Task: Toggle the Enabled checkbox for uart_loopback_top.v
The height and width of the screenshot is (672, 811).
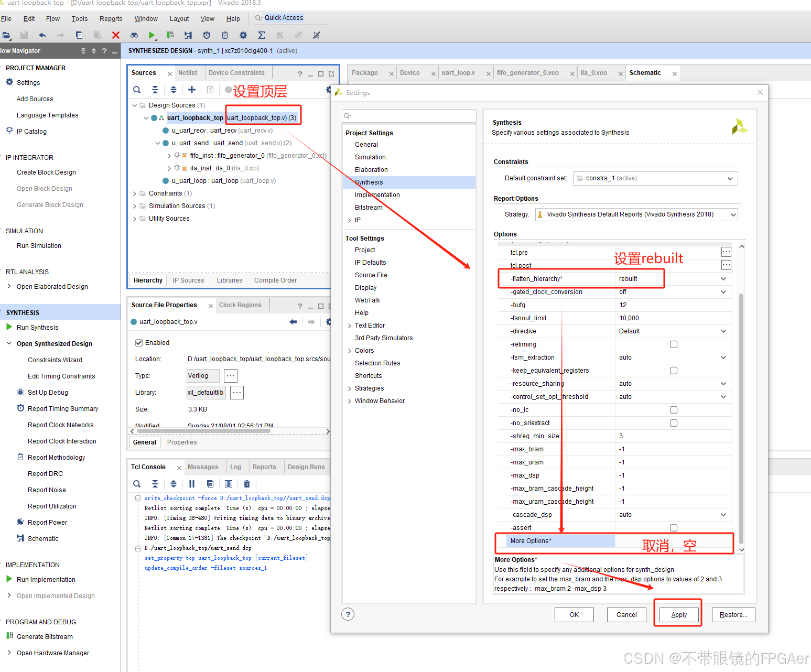Action: tap(139, 343)
